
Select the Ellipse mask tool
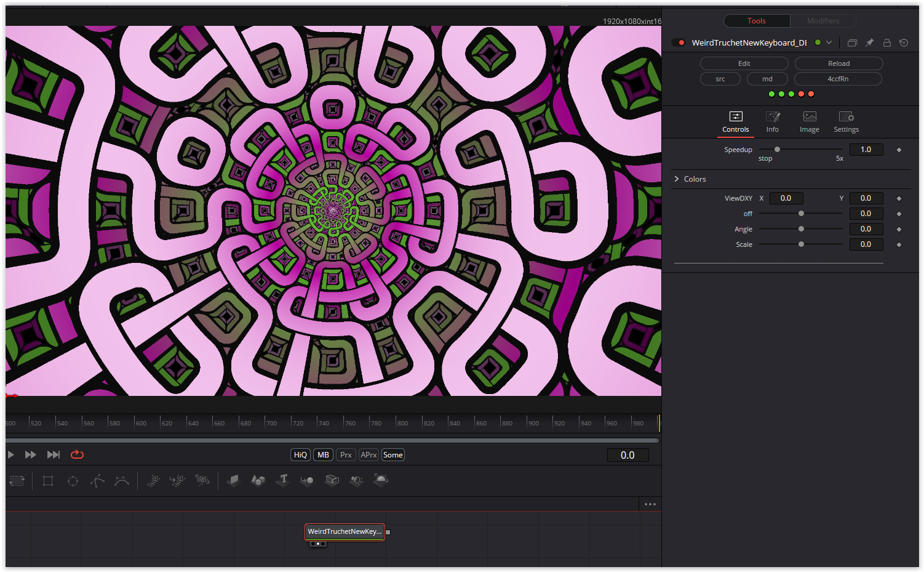(73, 481)
